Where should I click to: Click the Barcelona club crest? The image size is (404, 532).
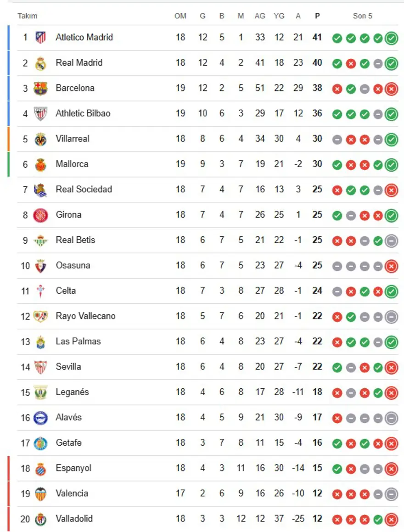[x=40, y=88]
